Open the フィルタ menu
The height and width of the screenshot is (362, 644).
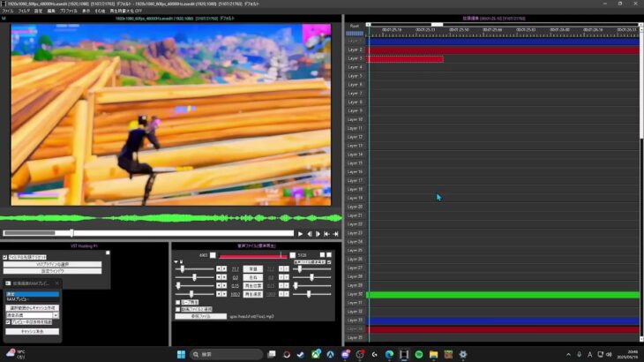point(23,11)
